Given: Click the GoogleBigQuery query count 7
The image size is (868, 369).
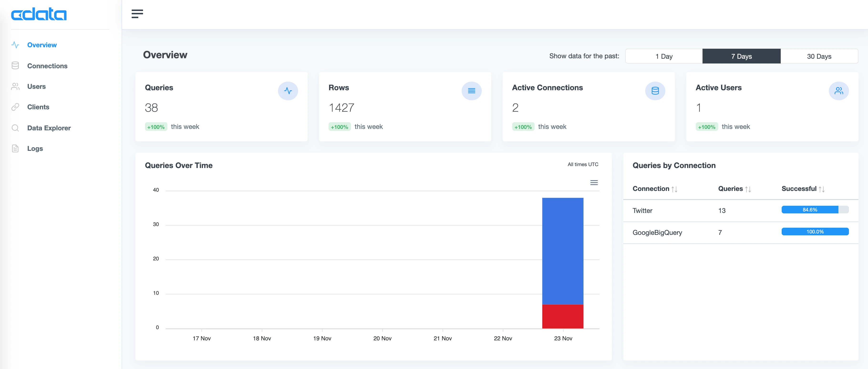Looking at the screenshot, I should click(720, 232).
